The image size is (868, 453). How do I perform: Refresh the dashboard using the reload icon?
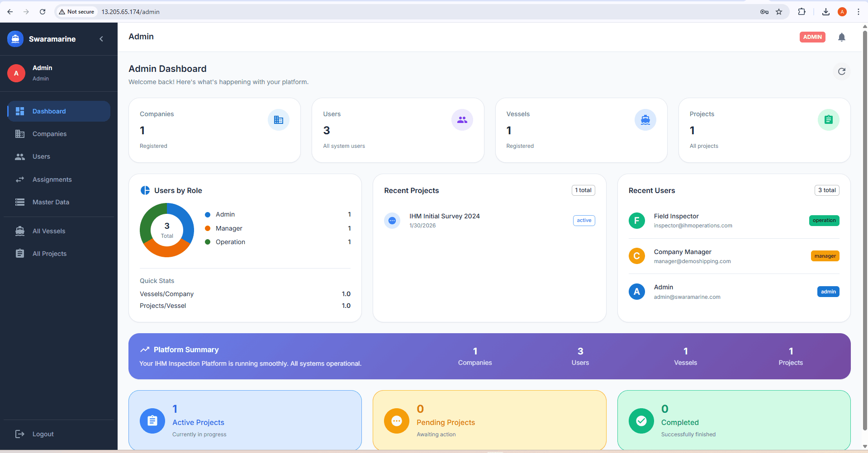tap(841, 71)
